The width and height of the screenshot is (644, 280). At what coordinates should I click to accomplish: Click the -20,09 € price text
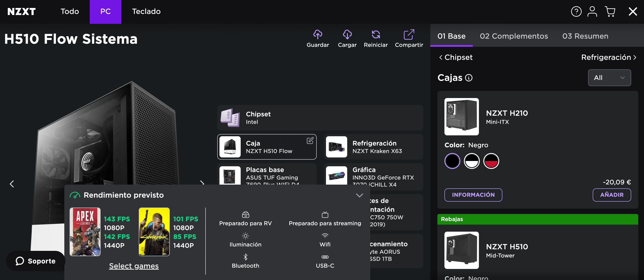(x=617, y=182)
